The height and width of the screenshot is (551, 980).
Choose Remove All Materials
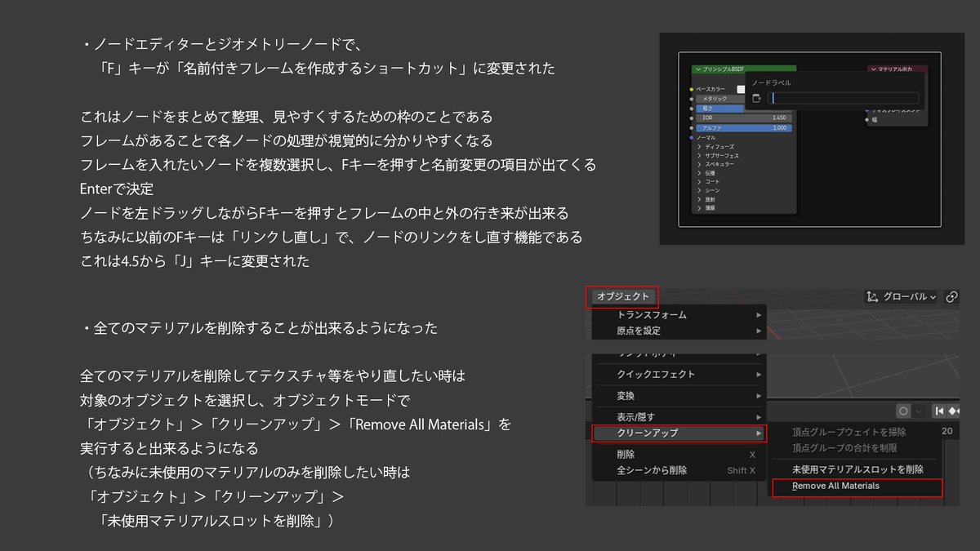(x=856, y=486)
